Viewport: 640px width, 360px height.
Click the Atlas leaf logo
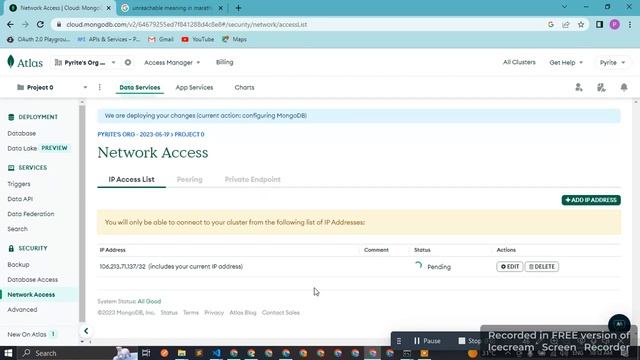click(11, 62)
